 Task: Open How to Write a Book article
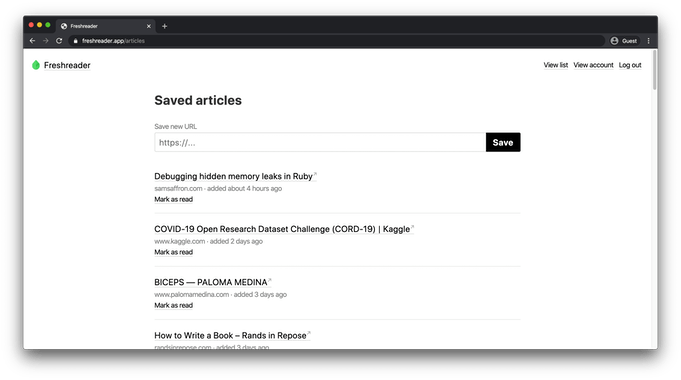pos(232,336)
